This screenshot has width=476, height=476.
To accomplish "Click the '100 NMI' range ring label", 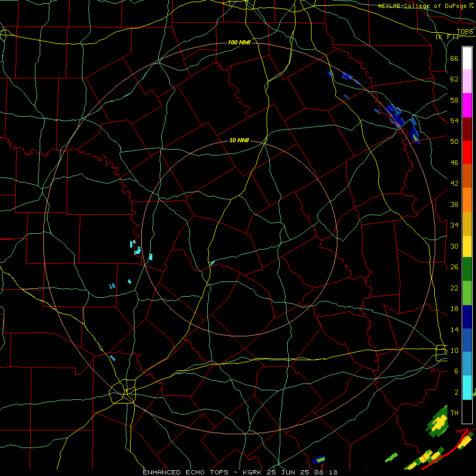I will point(239,42).
